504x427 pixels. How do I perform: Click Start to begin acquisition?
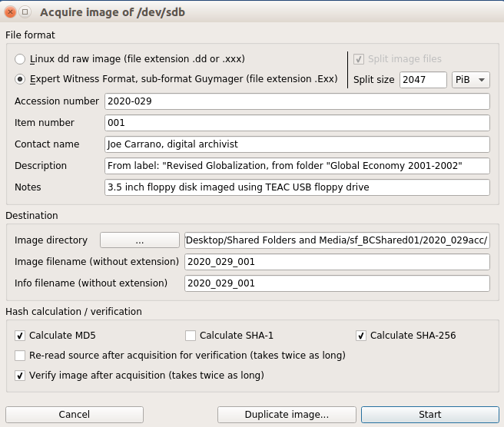pyautogui.click(x=429, y=415)
